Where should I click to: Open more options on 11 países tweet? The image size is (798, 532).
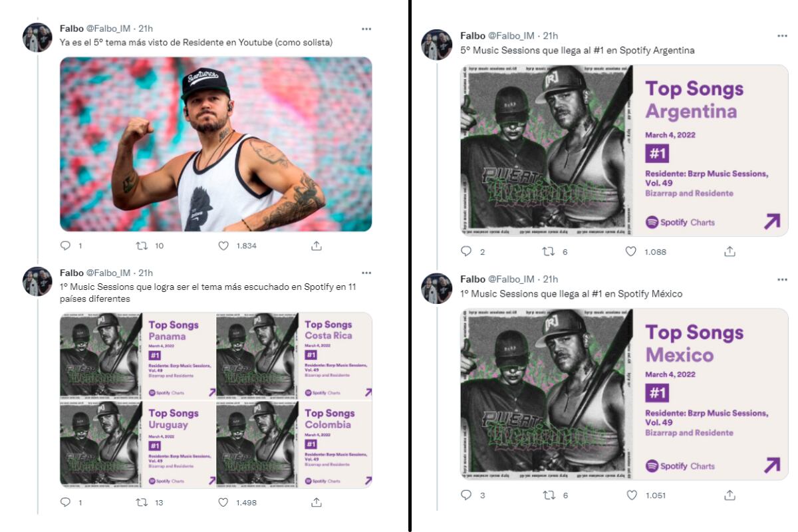(366, 273)
